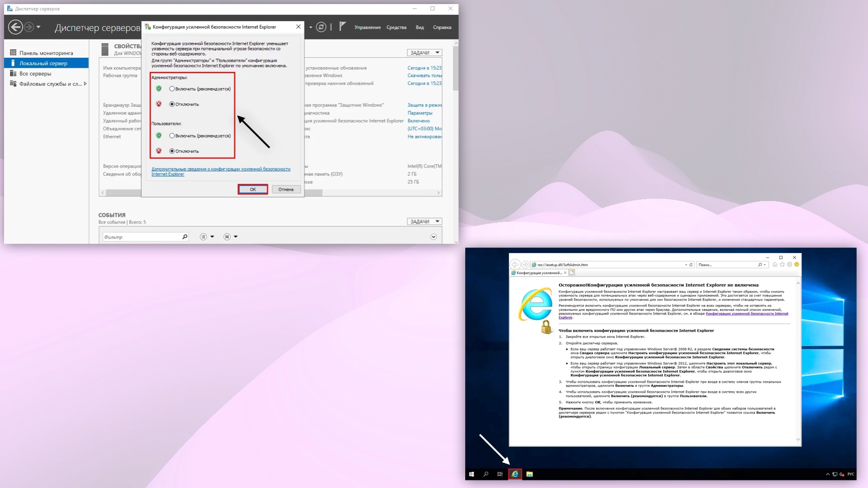Click the back arrow in Server Manager
Viewport: 868px width, 488px height.
coord(15,27)
